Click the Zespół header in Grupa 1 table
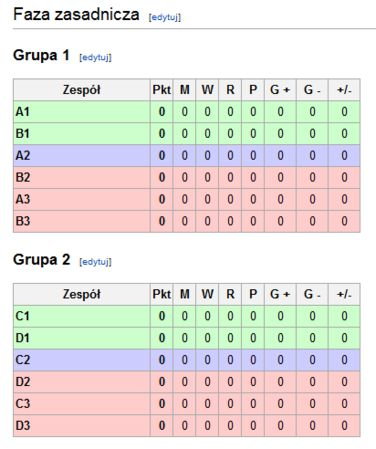Screen dimensions: 376x449 pos(82,90)
